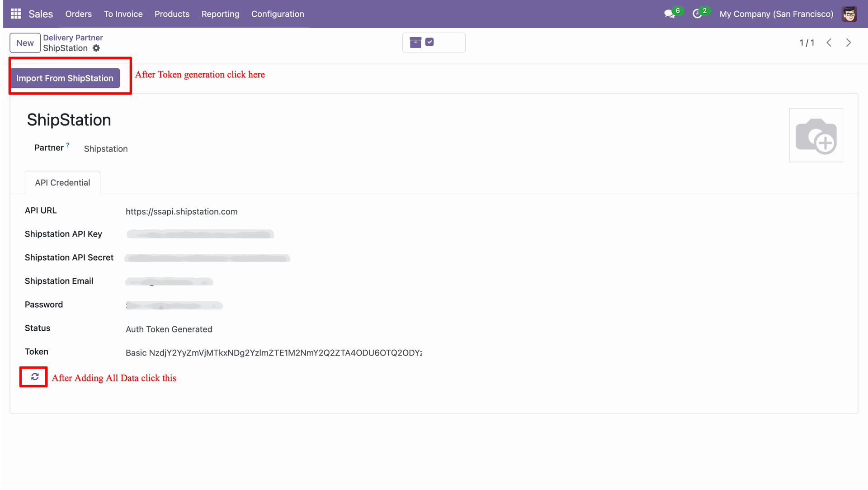The width and height of the screenshot is (868, 490).
Task: Follow the Delivery Partner breadcrumb link
Action: point(73,38)
